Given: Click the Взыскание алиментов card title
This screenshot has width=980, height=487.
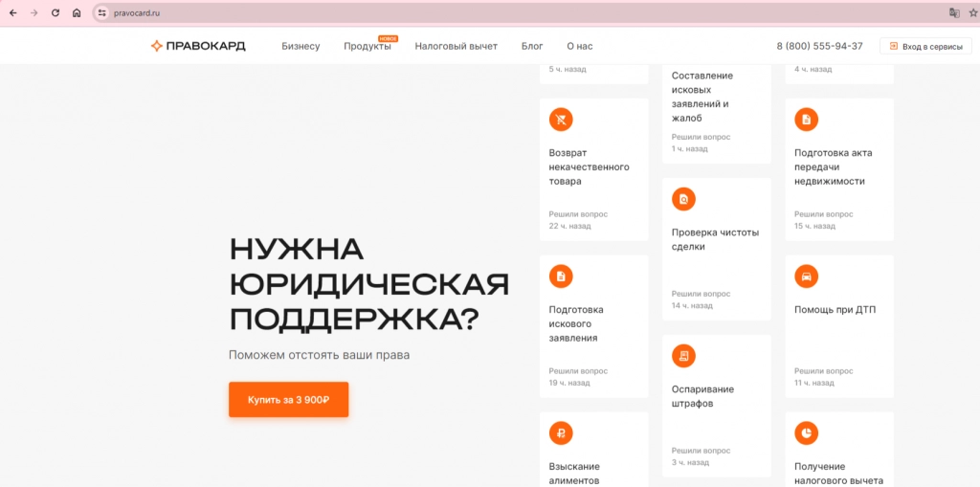Looking at the screenshot, I should coord(575,474).
